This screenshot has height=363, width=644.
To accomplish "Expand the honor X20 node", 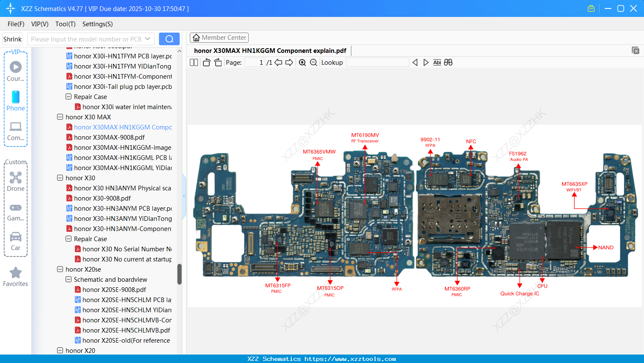I will click(x=60, y=350).
